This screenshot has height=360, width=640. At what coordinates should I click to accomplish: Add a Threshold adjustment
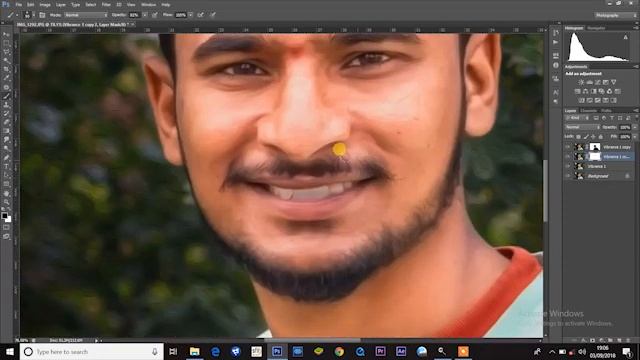pos(598,100)
